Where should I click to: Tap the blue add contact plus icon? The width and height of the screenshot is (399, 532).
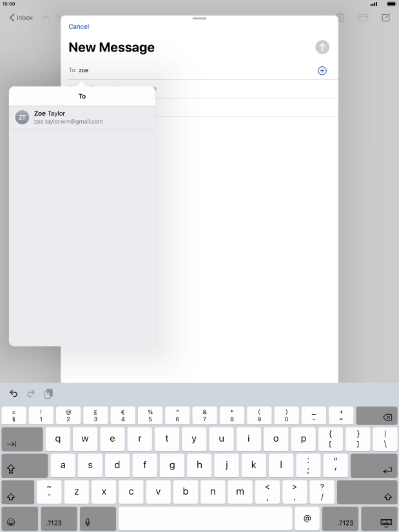tap(322, 70)
